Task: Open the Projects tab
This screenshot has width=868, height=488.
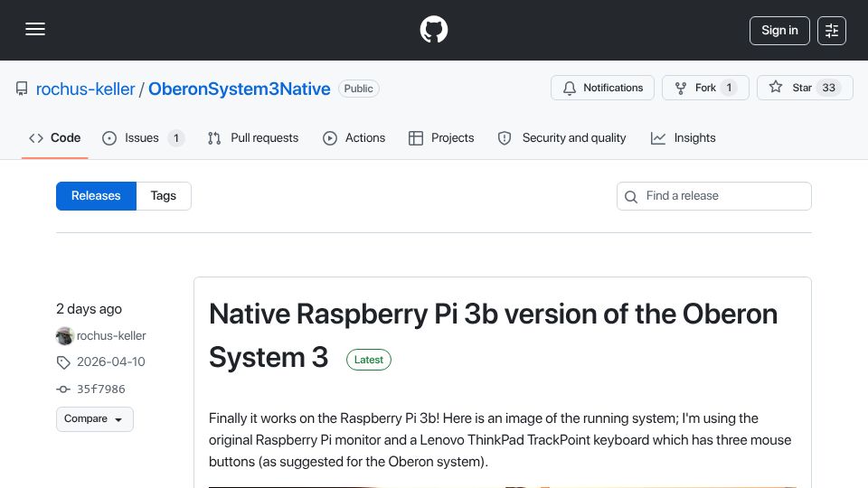Action: click(x=441, y=137)
